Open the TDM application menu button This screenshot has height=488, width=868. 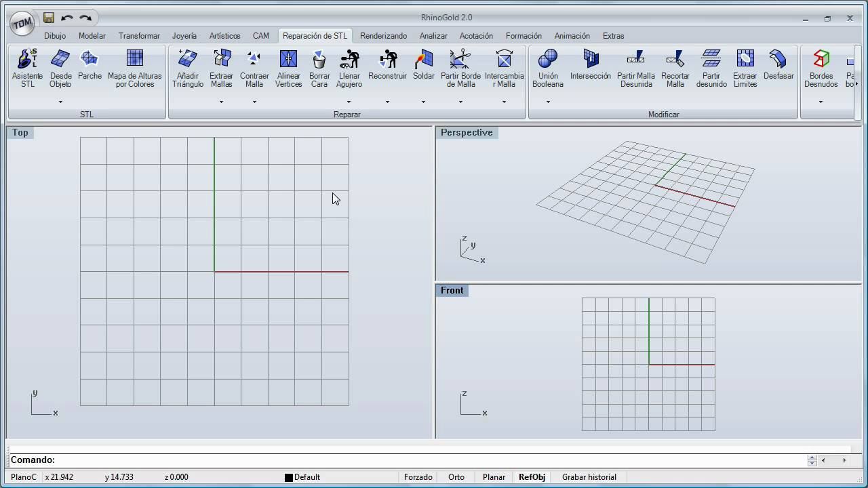click(x=22, y=23)
